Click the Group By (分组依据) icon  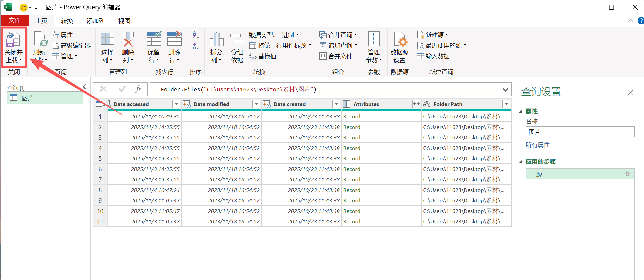(237, 39)
